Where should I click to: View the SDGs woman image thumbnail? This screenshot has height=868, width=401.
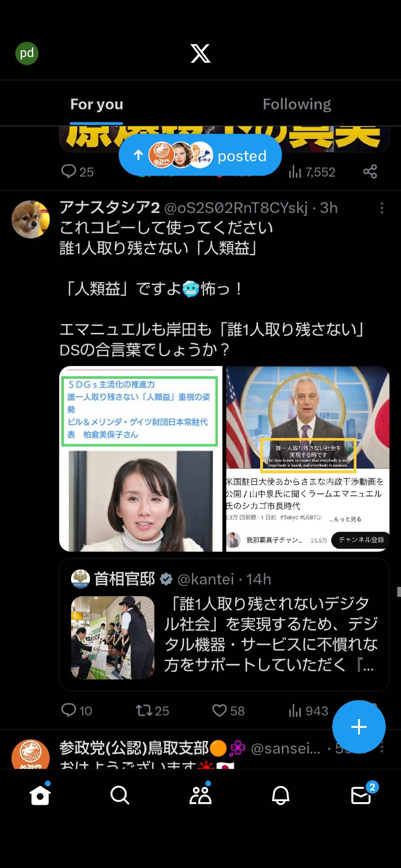(141, 459)
